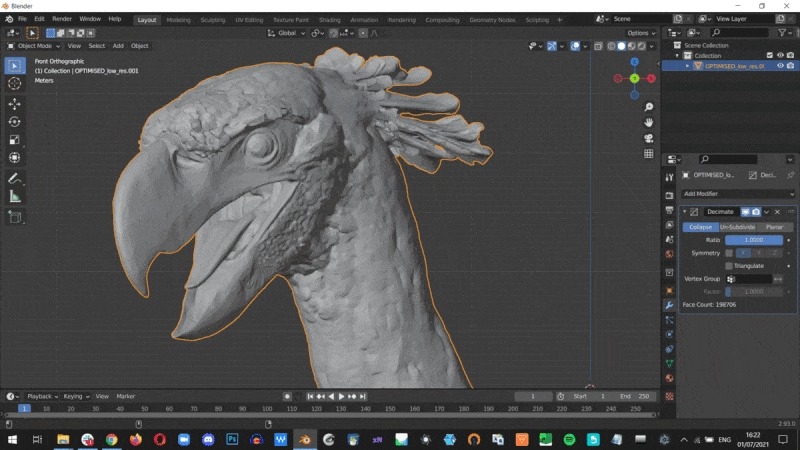Click the pan hand icon in viewport
Image resolution: width=800 pixels, height=450 pixels.
[649, 122]
